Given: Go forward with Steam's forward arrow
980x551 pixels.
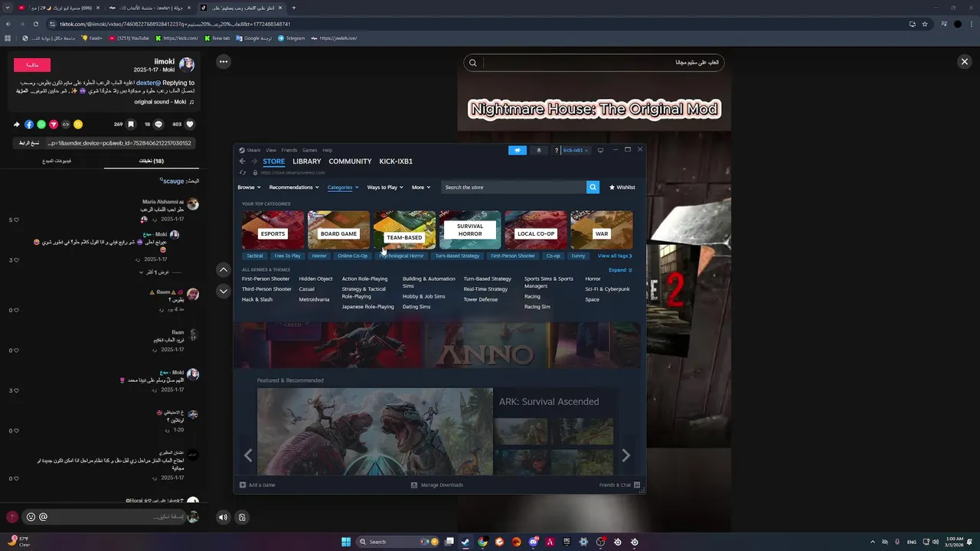Looking at the screenshot, I should (255, 161).
